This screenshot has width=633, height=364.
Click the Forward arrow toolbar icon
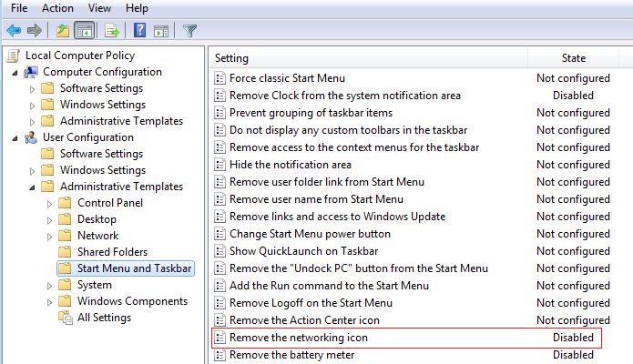(35, 30)
